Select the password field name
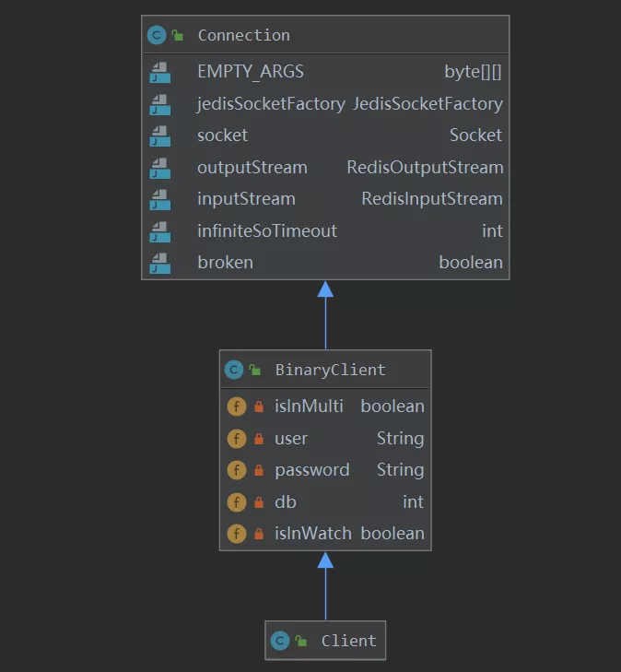The image size is (621, 672). pyautogui.click(x=311, y=470)
